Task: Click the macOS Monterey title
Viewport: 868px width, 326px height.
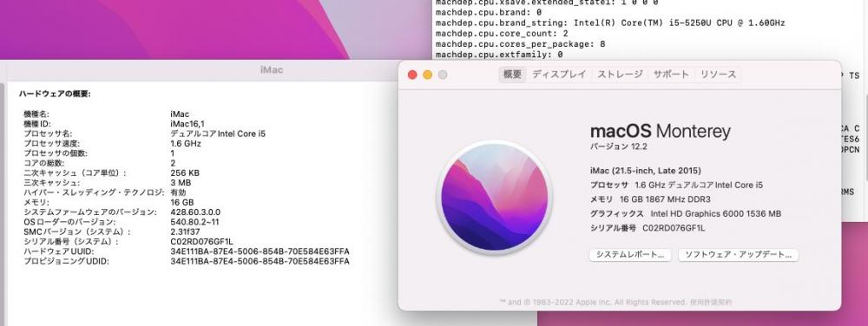Action: tap(661, 132)
